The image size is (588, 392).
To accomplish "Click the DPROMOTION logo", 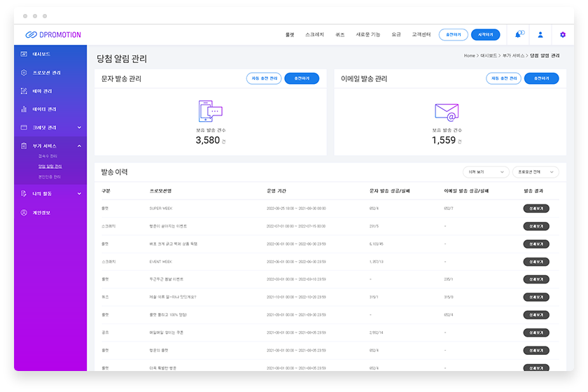I will 53,35.
